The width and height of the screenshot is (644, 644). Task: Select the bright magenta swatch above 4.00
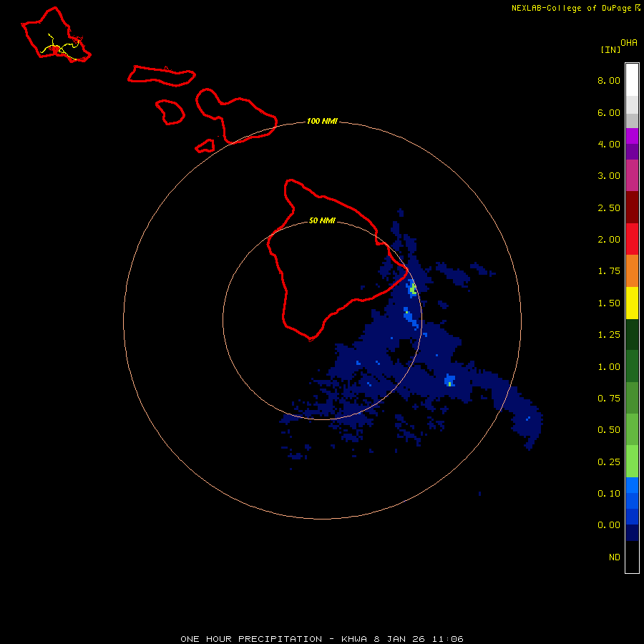pyautogui.click(x=632, y=136)
